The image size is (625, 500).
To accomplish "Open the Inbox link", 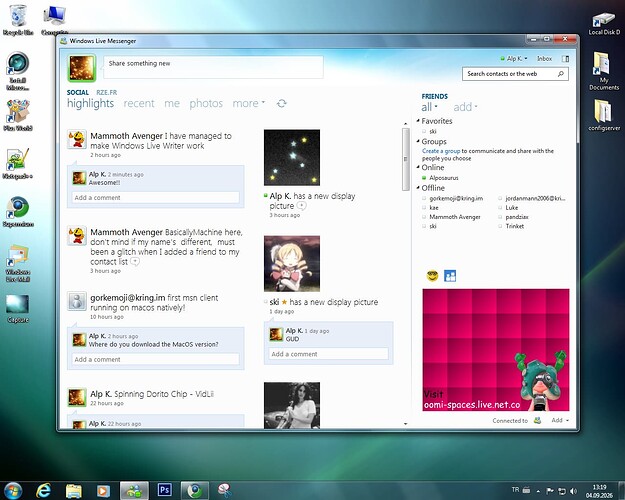I will pos(544,59).
